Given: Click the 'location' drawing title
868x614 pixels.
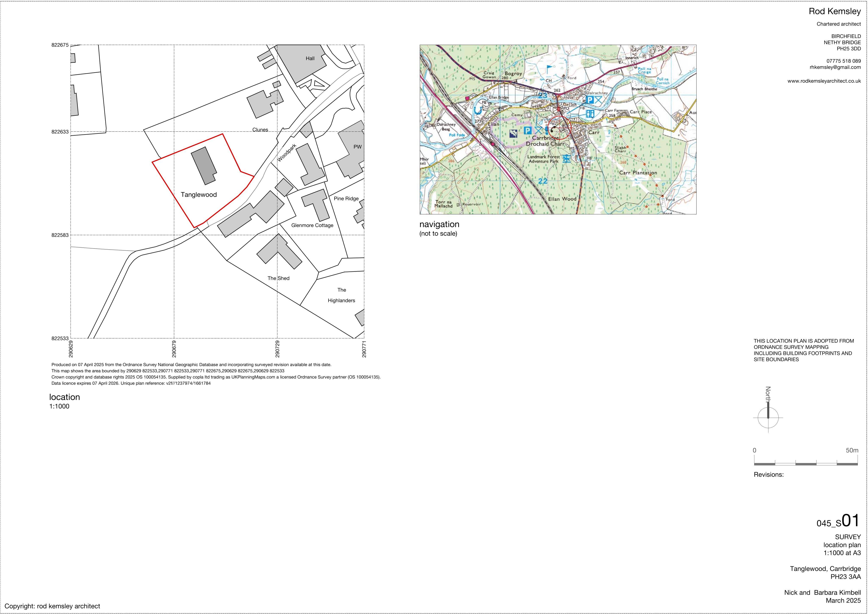Looking at the screenshot, I should pyautogui.click(x=65, y=397).
